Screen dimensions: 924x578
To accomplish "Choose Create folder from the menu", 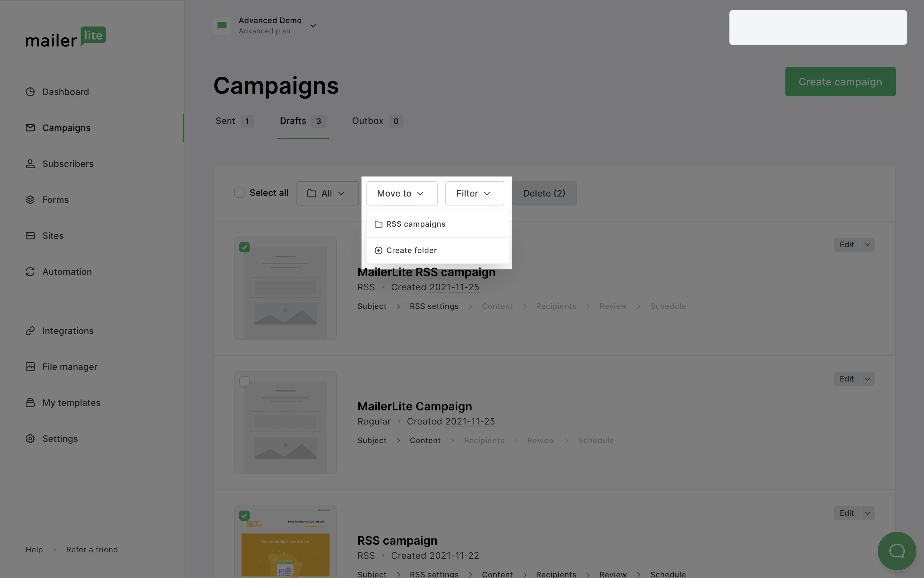I will click(438, 250).
